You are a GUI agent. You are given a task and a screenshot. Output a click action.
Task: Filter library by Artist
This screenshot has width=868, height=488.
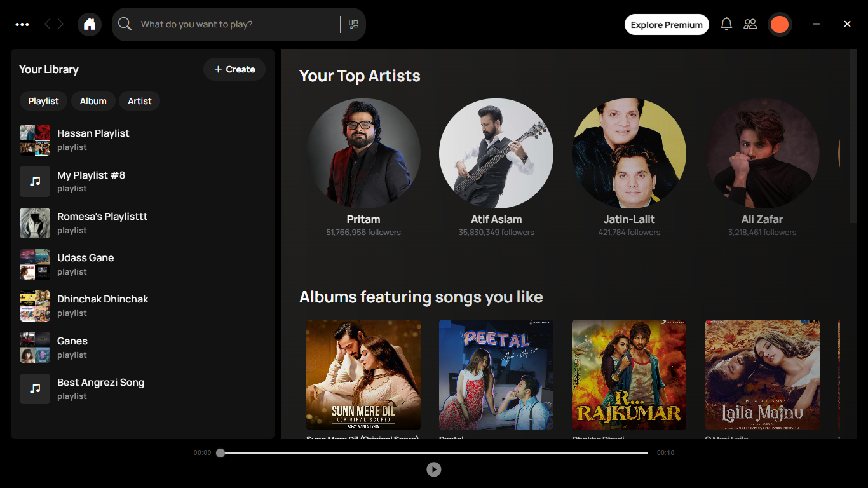139,101
